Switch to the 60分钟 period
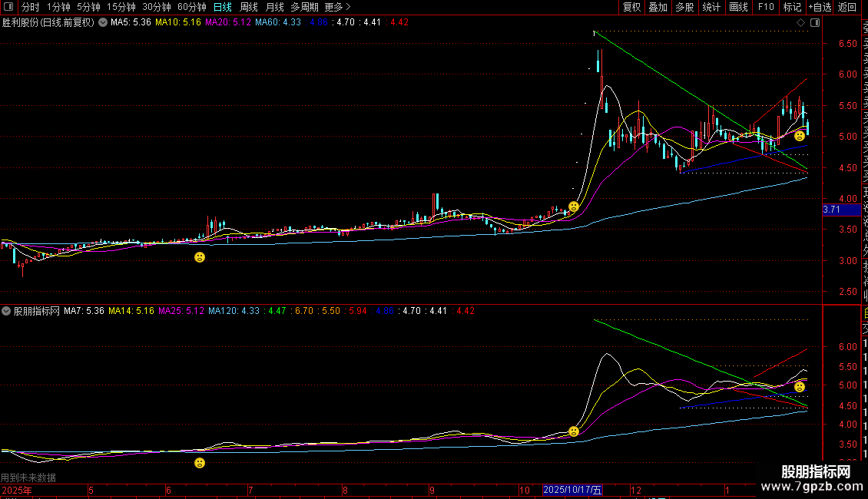 pos(191,7)
